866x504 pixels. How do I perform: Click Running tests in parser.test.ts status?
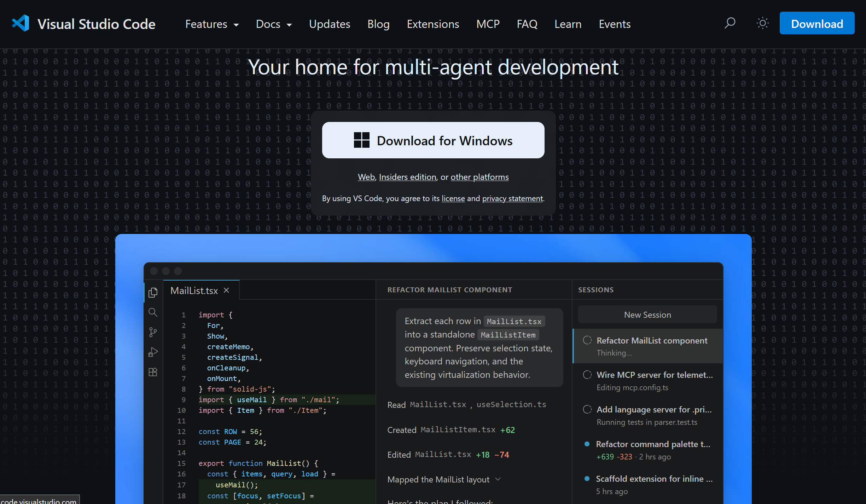(647, 422)
